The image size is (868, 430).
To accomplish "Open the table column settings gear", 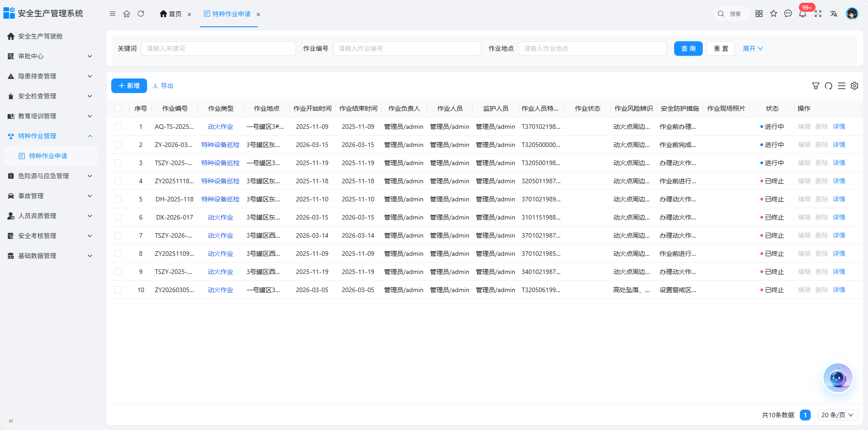I will click(854, 86).
